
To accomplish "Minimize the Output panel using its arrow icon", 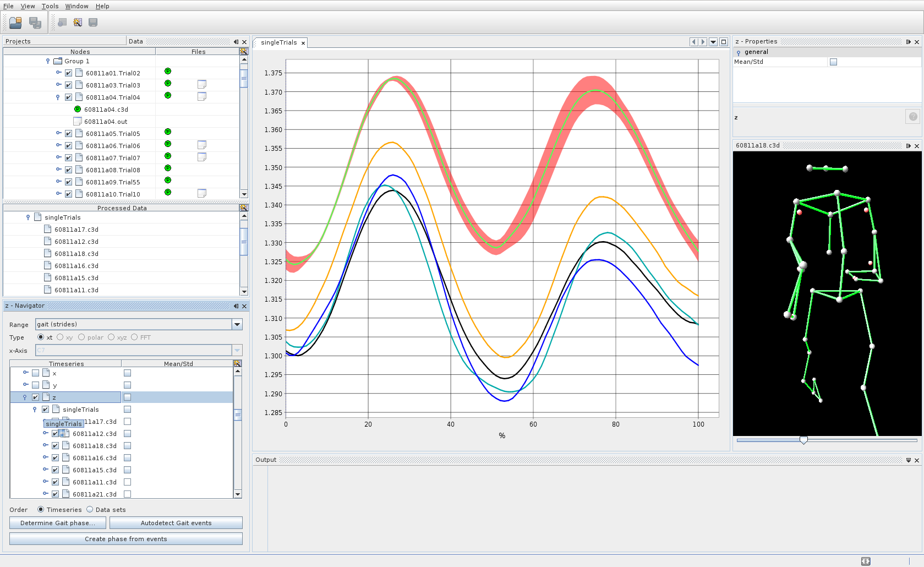I will pyautogui.click(x=908, y=460).
